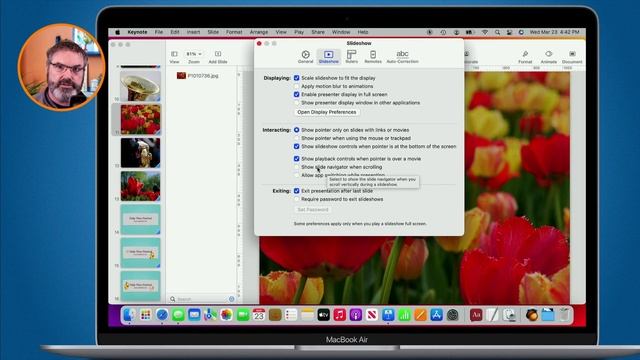Open the File menu
This screenshot has height=360, width=640.
pyautogui.click(x=158, y=32)
